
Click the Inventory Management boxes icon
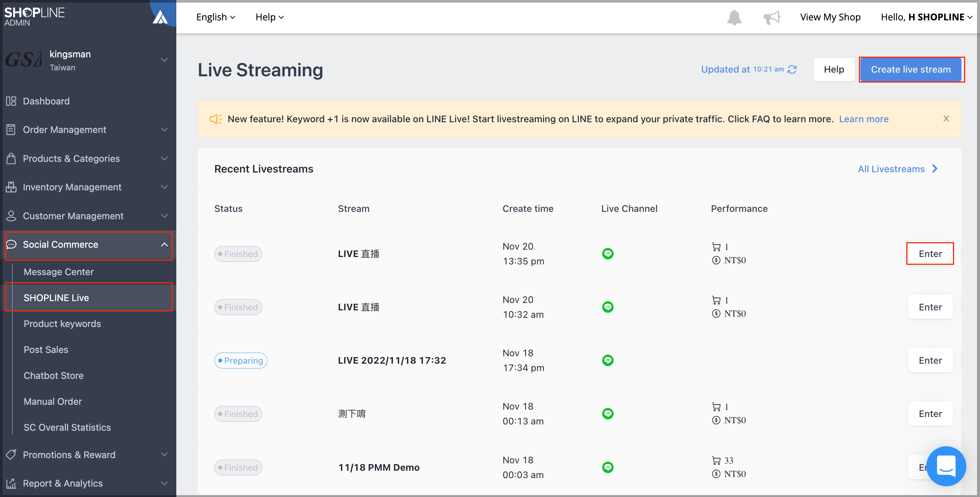[x=11, y=187]
